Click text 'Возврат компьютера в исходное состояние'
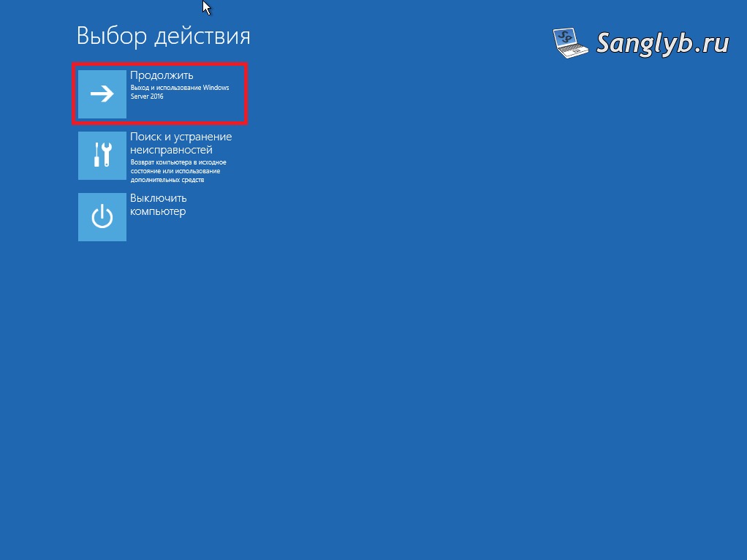The image size is (747, 560). (178, 167)
